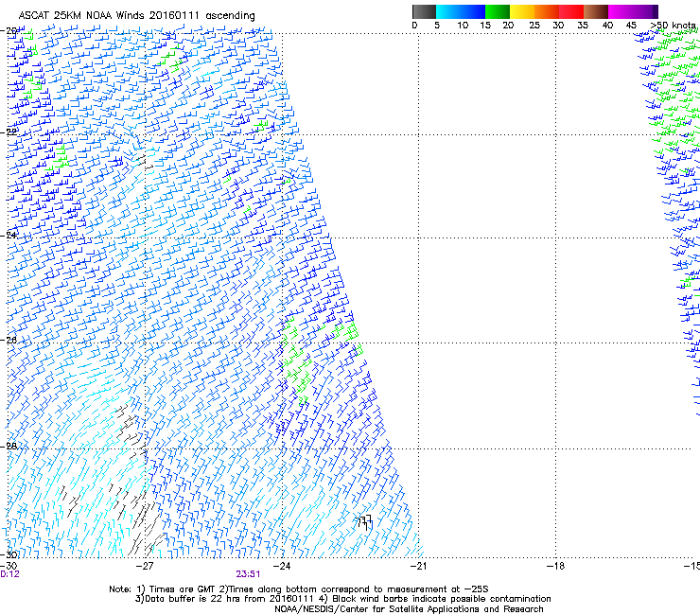Click the black contaminated wind barbs near -22 longitude
This screenshot has width=700, height=615.
(365, 522)
